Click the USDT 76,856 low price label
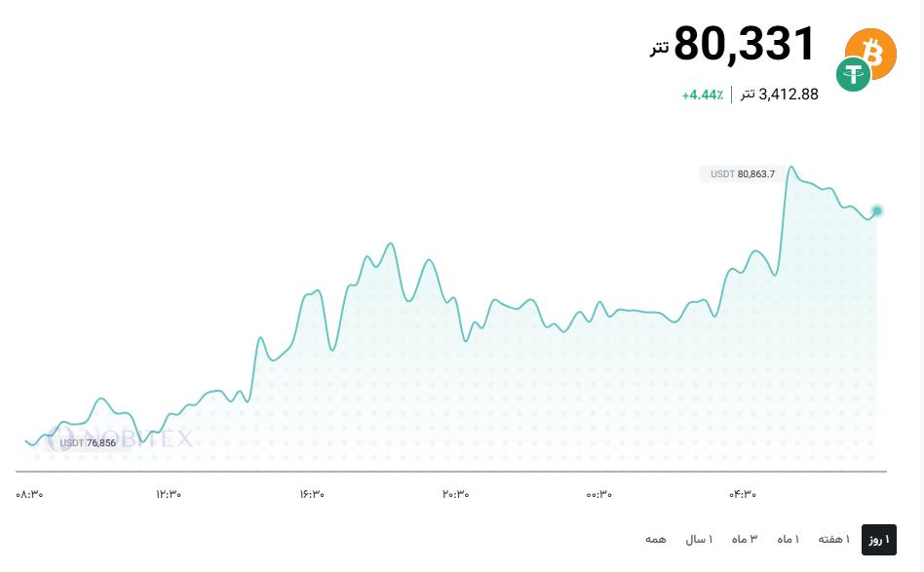The image size is (924, 572). 88,443
